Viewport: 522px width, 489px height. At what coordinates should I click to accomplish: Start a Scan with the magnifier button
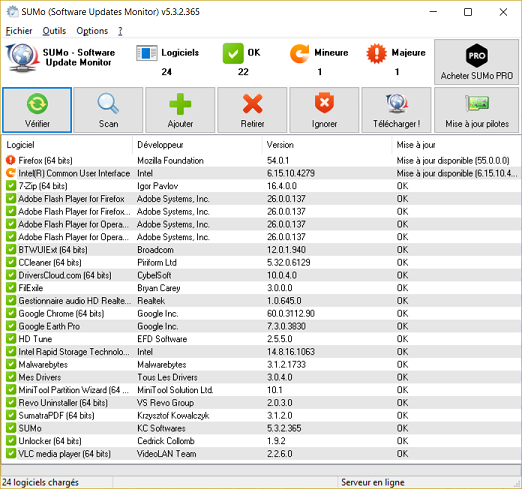[x=108, y=110]
